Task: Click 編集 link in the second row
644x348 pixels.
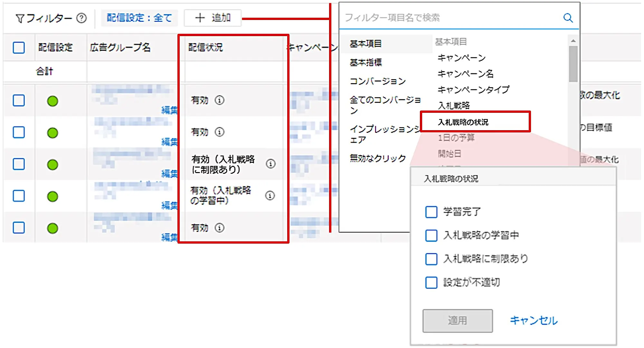Action: tap(169, 142)
